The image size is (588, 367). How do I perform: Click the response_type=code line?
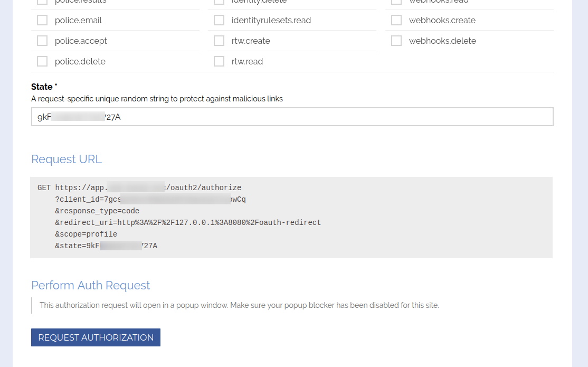(97, 211)
